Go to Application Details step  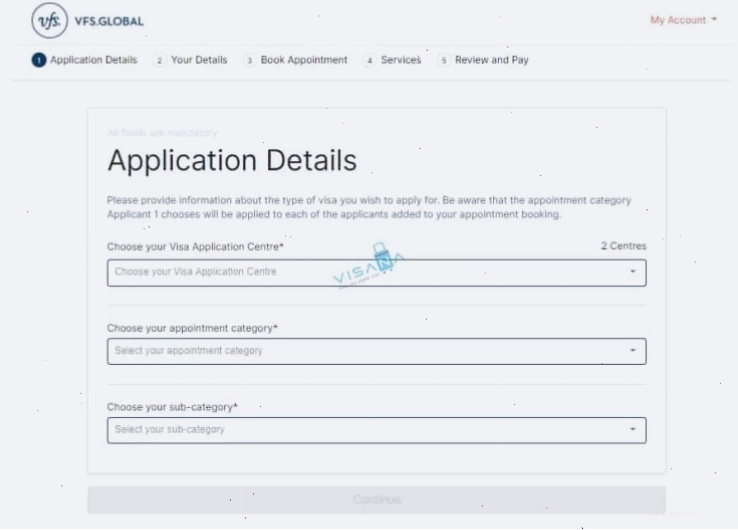point(93,60)
